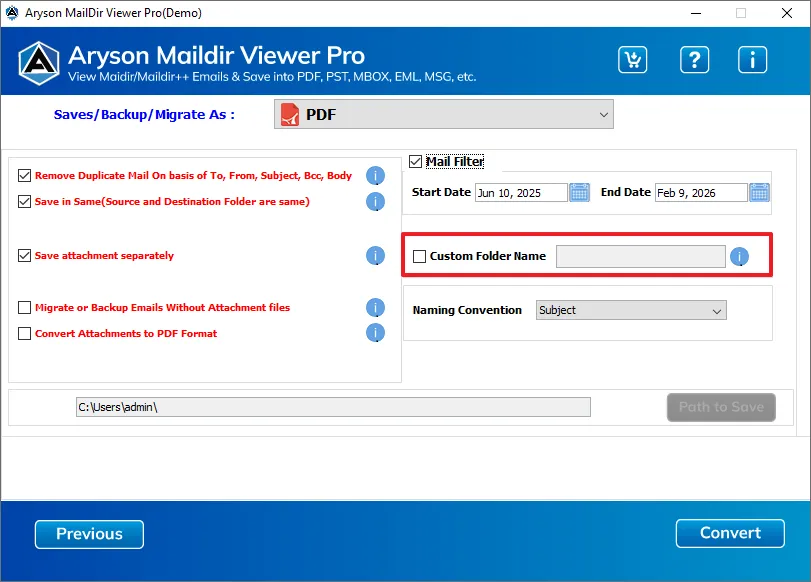Open the about info icon in header
The height and width of the screenshot is (582, 811).
click(x=752, y=59)
